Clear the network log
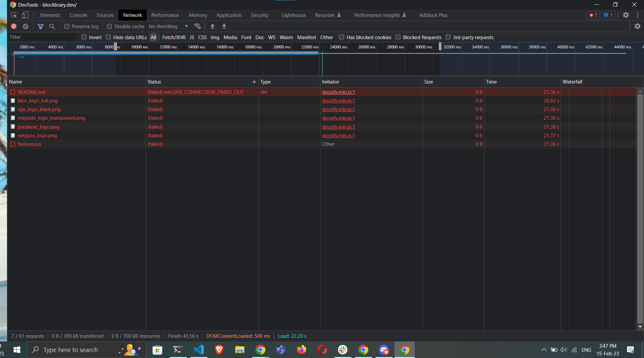The height and width of the screenshot is (358, 644). click(26, 26)
